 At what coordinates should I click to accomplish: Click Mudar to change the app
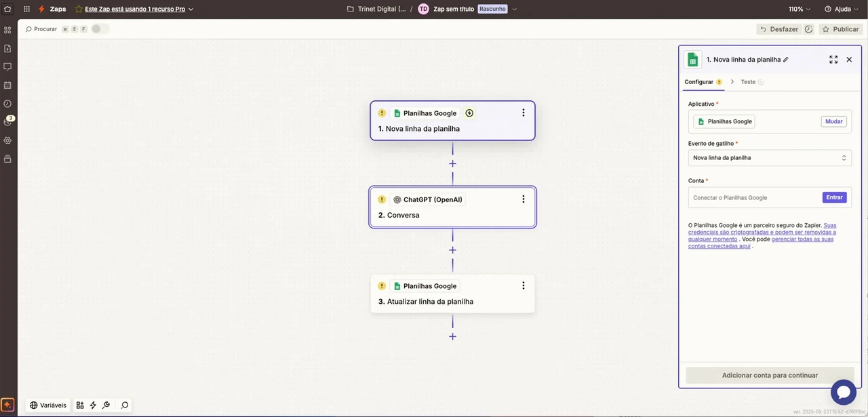pos(833,121)
